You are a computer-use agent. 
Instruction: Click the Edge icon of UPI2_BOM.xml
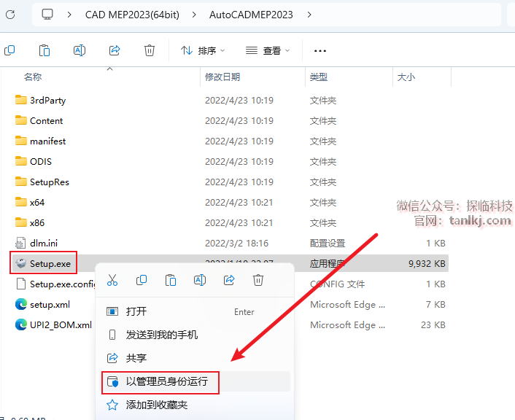point(21,324)
